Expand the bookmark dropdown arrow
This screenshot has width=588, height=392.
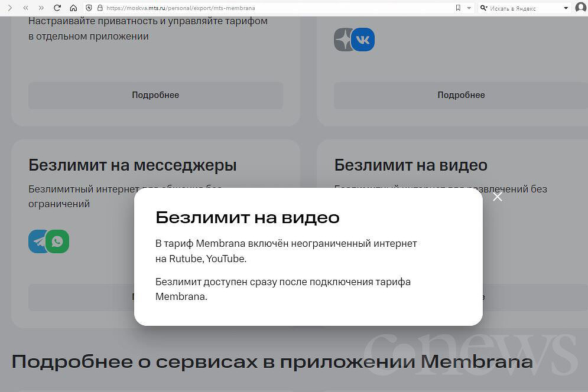469,8
